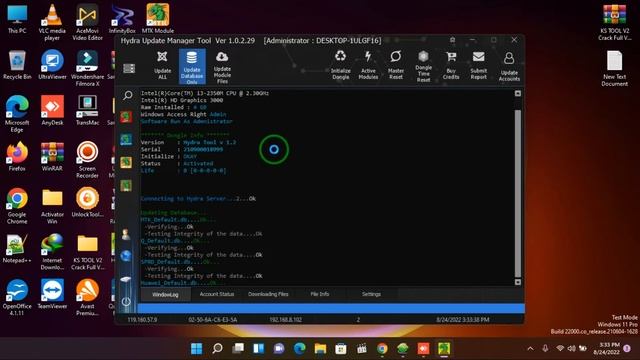Open Downloading Files tab
This screenshot has height=360, width=640.
(268, 294)
